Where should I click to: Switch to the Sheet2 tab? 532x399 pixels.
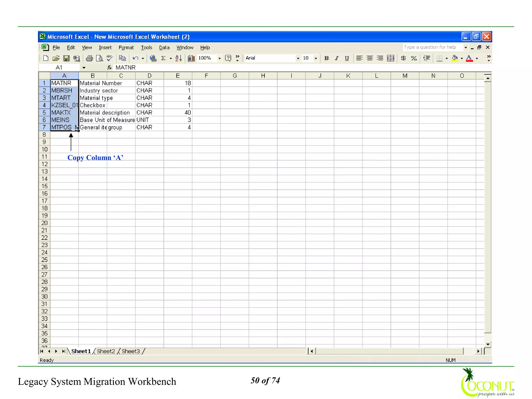tap(106, 351)
